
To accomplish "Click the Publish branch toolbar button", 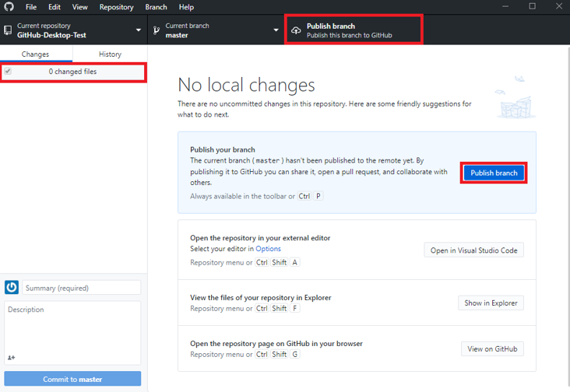I will click(x=354, y=30).
